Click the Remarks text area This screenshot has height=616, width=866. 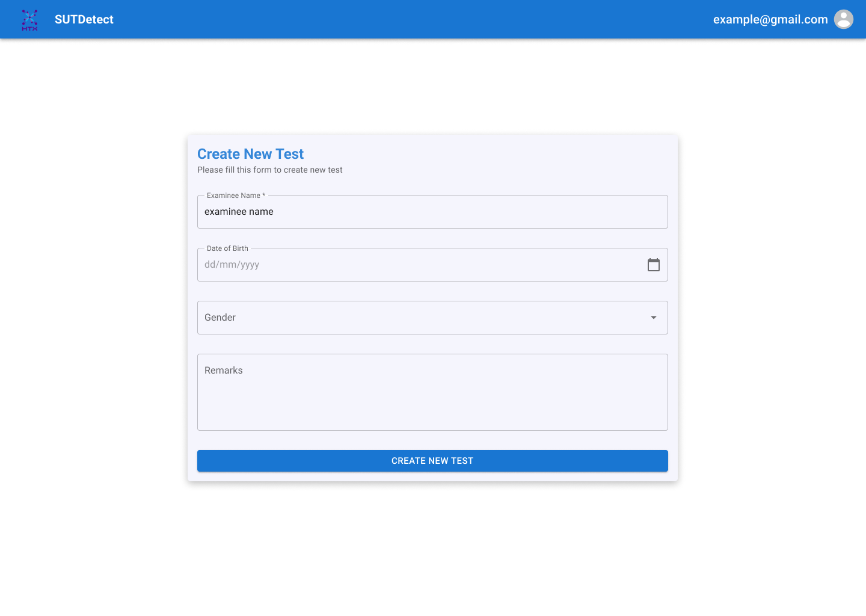point(432,392)
